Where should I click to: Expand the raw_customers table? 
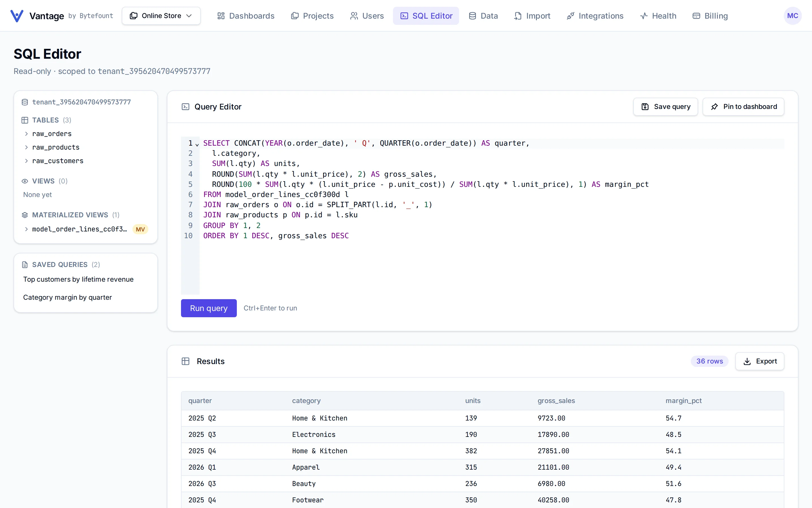[x=26, y=161]
